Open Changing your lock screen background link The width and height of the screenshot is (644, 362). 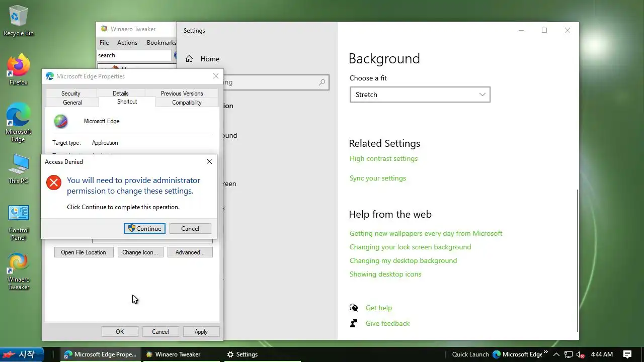pos(411,247)
